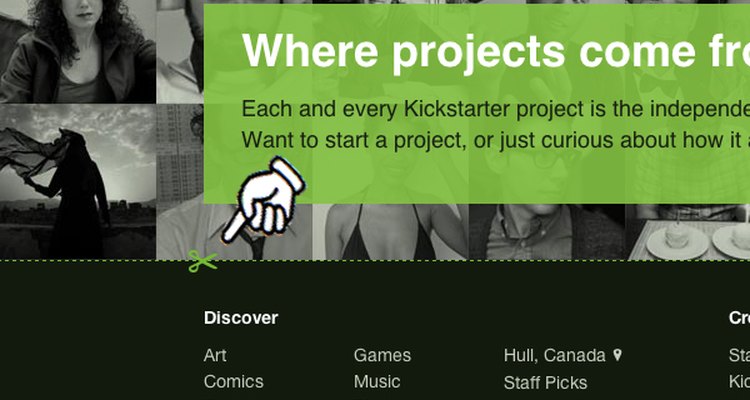Click the "Where projects come from" heading
750x400 pixels.
[496, 51]
